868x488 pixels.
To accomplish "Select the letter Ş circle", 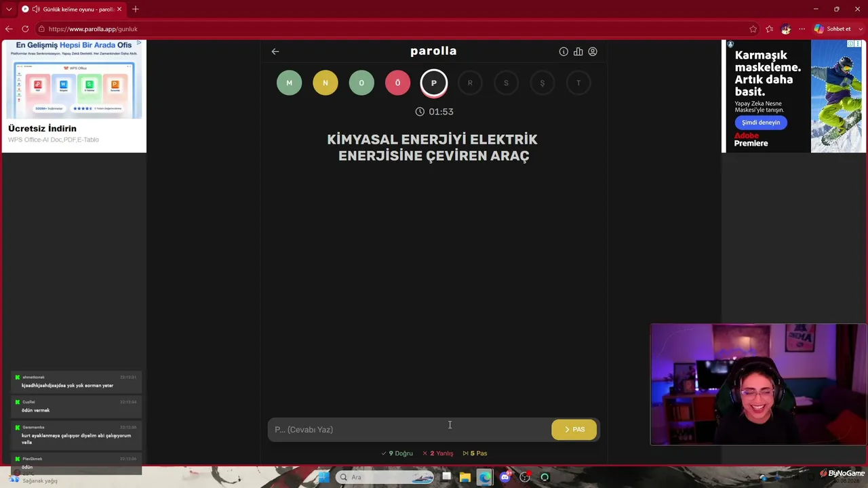I will (542, 83).
